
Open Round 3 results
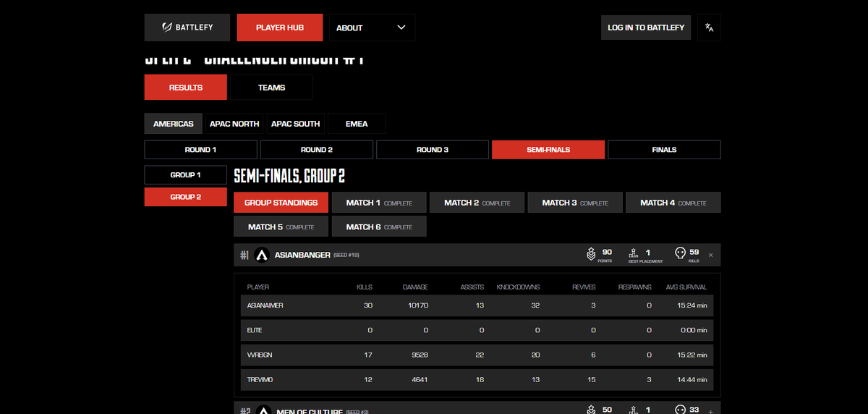click(433, 150)
